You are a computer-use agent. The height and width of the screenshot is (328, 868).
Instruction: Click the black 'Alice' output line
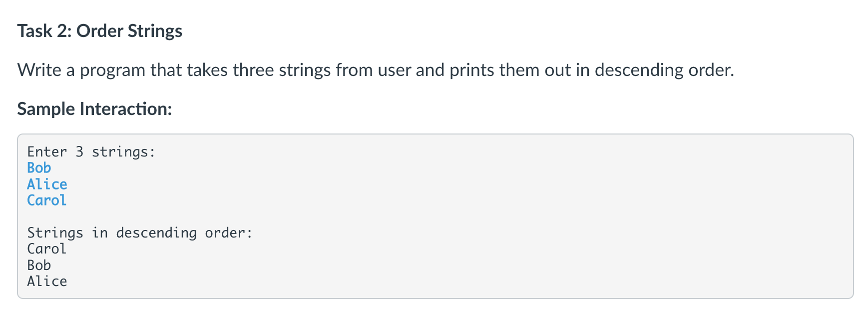pyautogui.click(x=47, y=281)
